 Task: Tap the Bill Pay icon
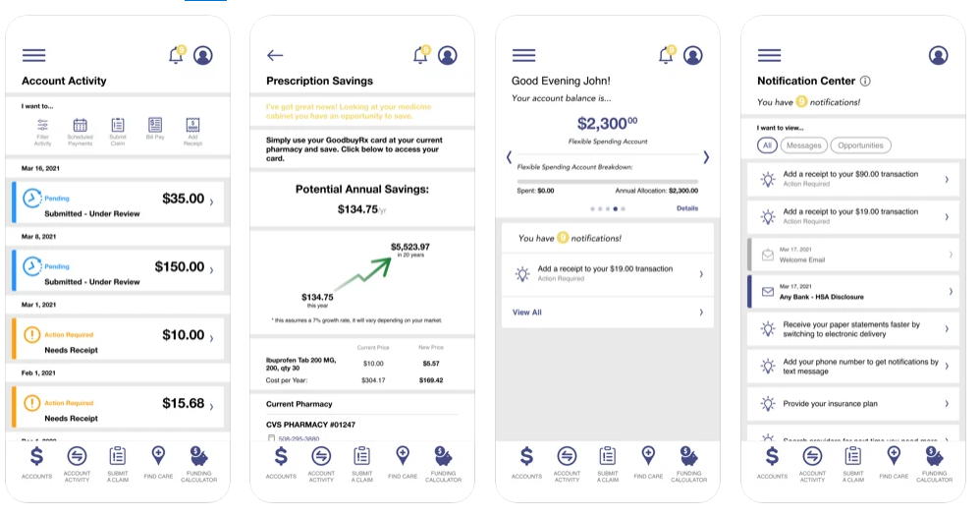click(155, 128)
